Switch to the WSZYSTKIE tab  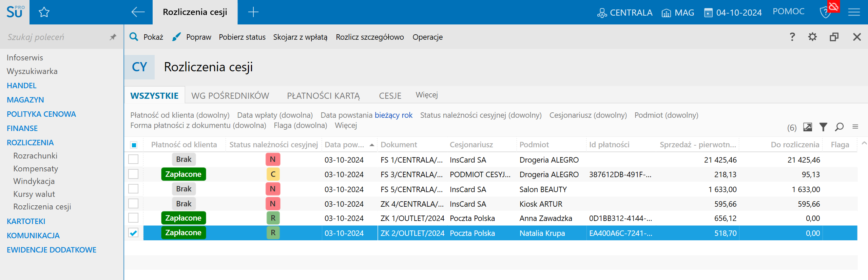click(x=154, y=96)
